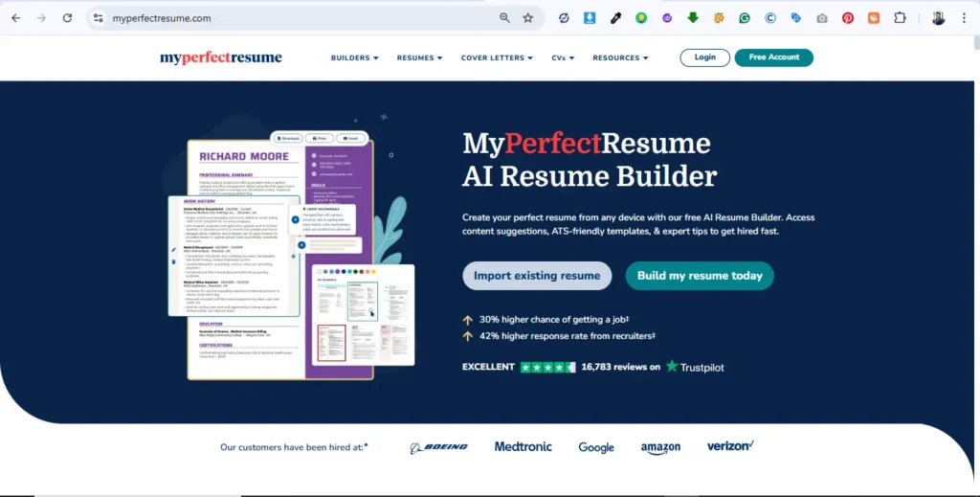Activate the eyedropper color picker extension
The height and width of the screenshot is (497, 980).
tap(615, 18)
